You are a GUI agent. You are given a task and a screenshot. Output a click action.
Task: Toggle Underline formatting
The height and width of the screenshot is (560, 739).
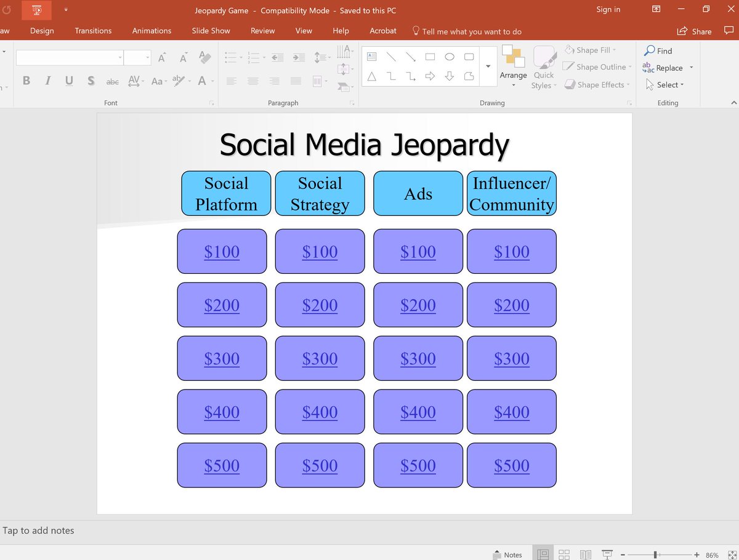(x=69, y=81)
